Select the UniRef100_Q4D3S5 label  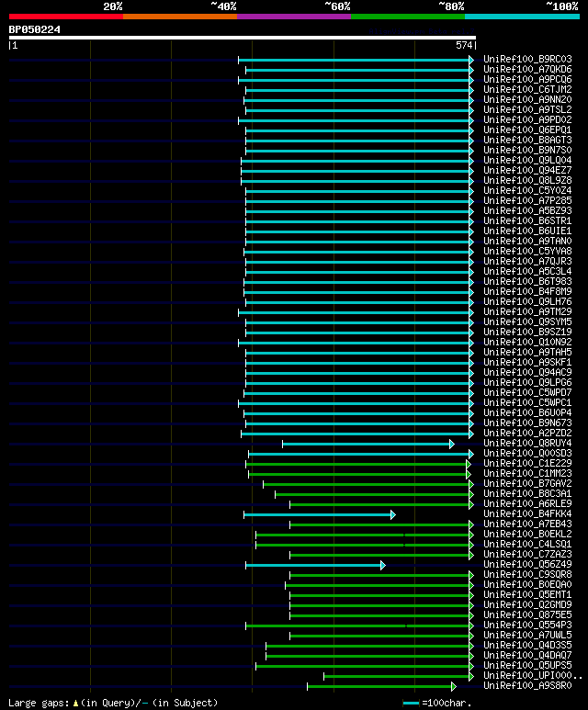527,646
